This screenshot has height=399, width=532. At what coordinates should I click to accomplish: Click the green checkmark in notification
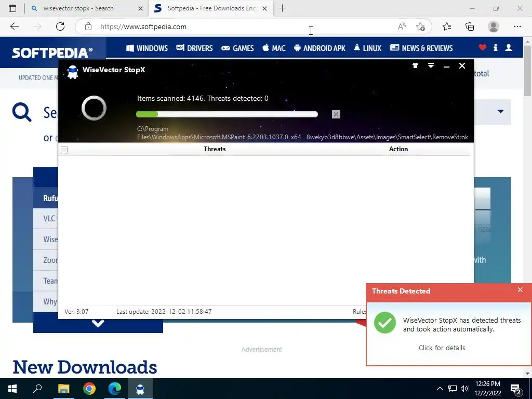385,323
